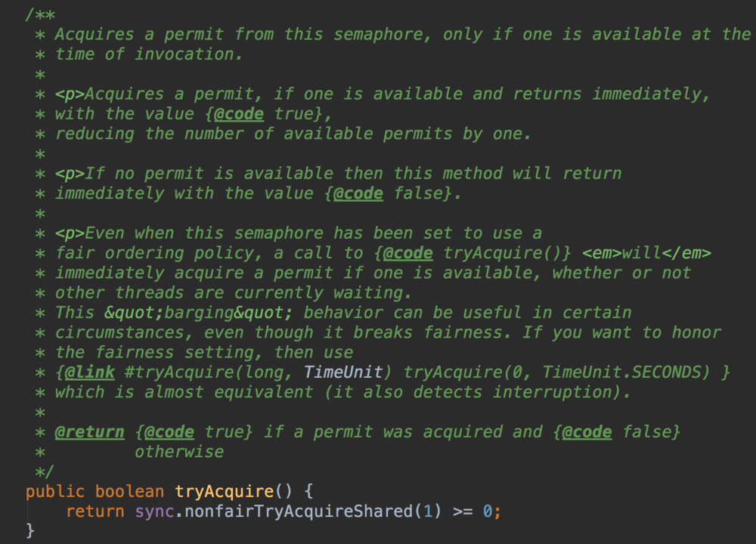The width and height of the screenshot is (756, 544).
Task: Click the return keyword in method body
Action: (95, 512)
